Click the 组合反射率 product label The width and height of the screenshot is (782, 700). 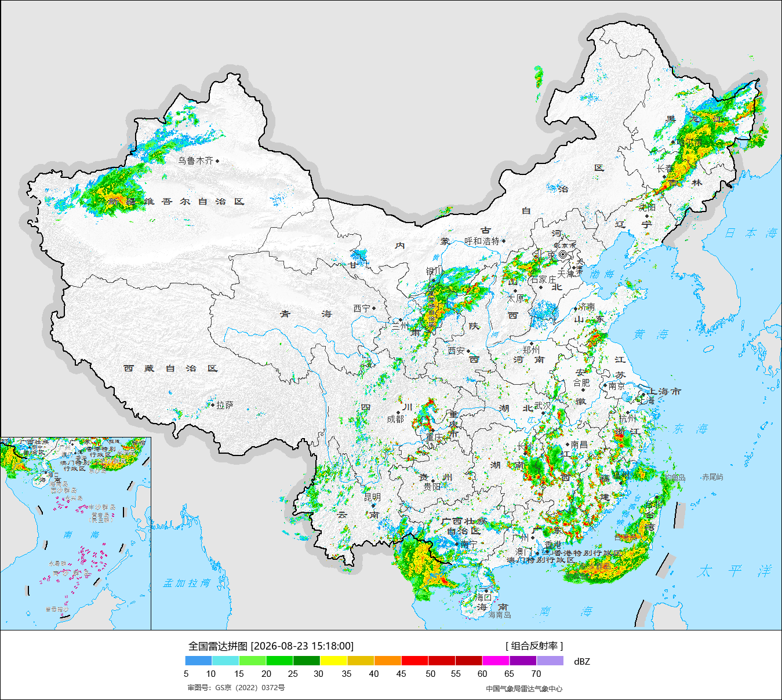pyautogui.click(x=534, y=646)
